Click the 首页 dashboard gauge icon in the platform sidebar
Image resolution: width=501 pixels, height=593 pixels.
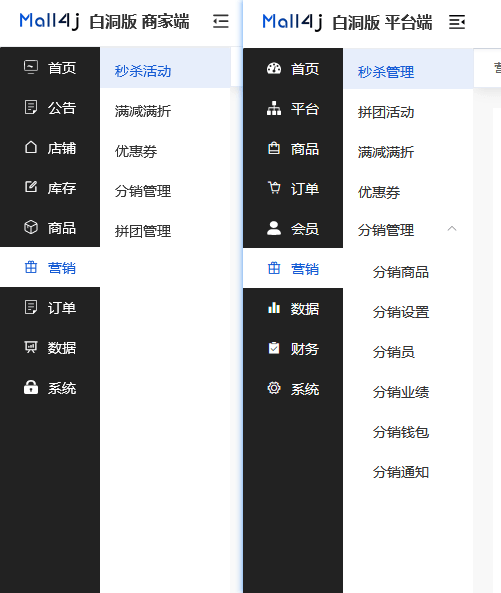click(274, 68)
